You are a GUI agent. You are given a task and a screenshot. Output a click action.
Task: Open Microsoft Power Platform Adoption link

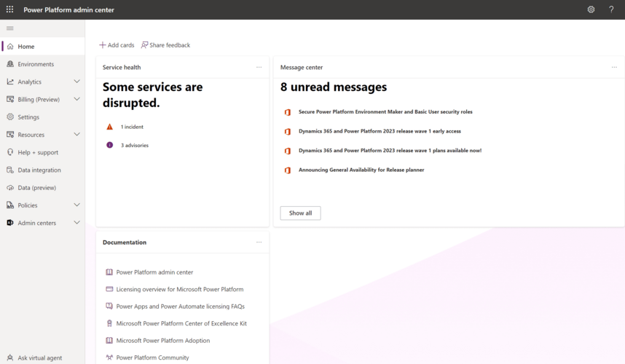tap(163, 341)
